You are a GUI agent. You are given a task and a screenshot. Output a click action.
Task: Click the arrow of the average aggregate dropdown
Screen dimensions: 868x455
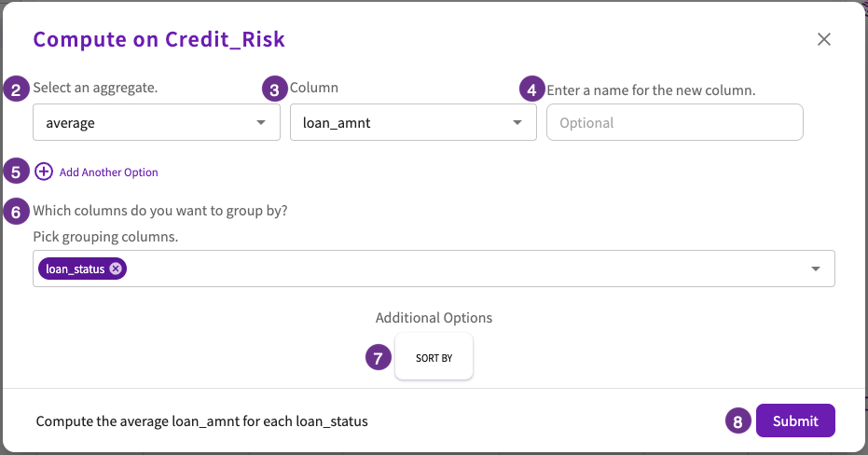coord(261,122)
